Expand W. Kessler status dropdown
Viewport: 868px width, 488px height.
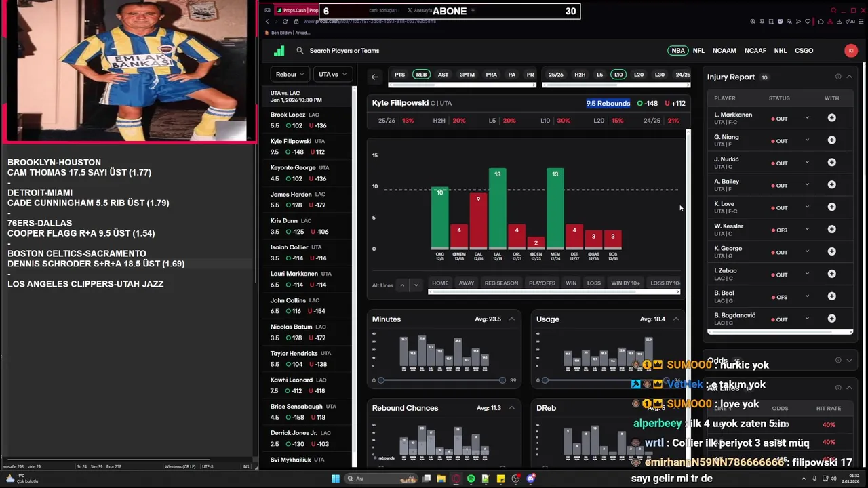[x=807, y=230]
